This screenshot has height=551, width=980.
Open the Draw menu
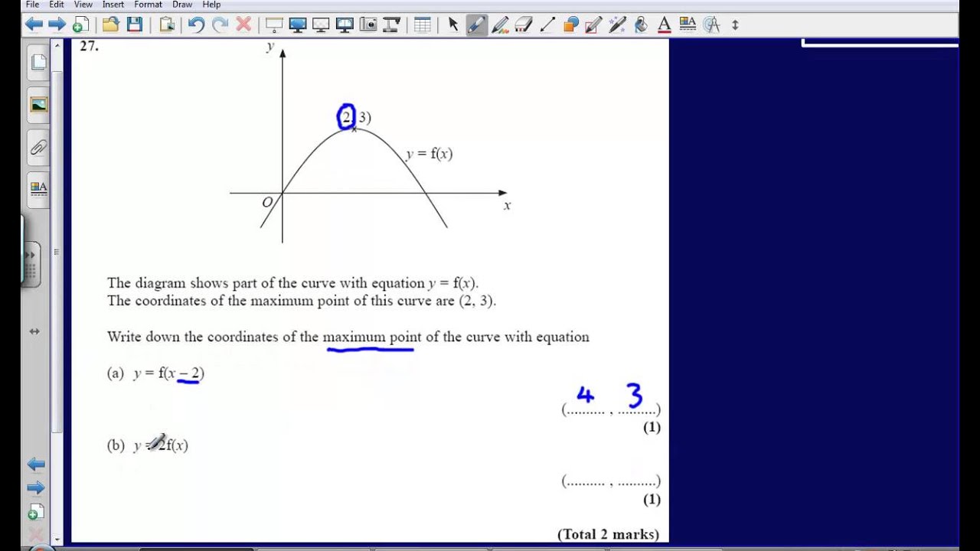182,5
